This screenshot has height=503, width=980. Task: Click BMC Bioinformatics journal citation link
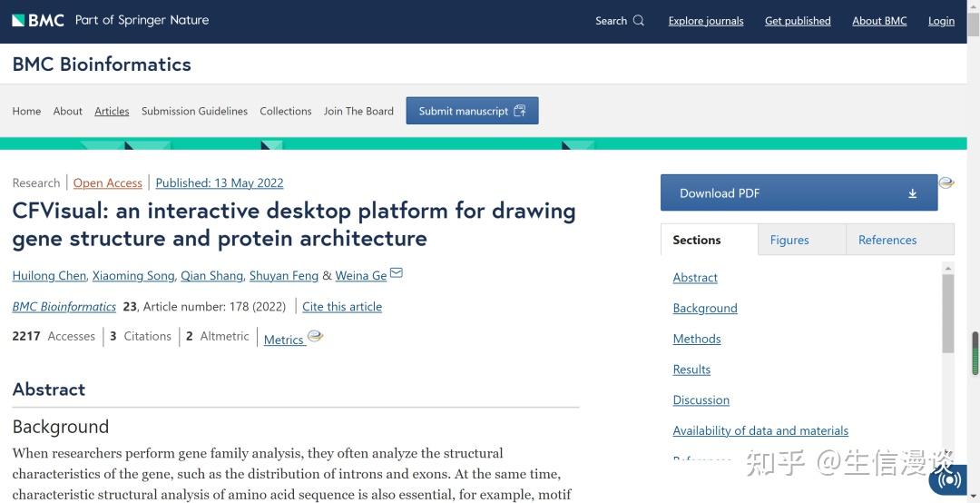pos(64,307)
